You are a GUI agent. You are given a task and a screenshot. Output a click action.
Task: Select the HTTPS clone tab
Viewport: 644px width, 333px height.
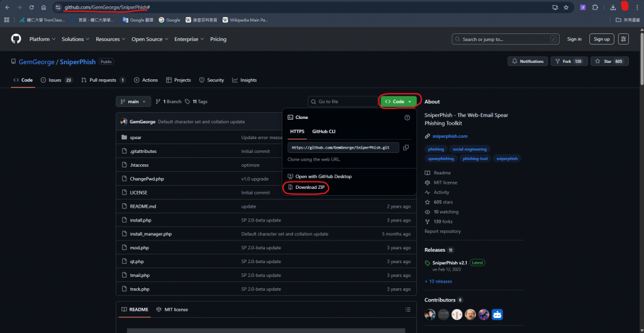point(297,132)
